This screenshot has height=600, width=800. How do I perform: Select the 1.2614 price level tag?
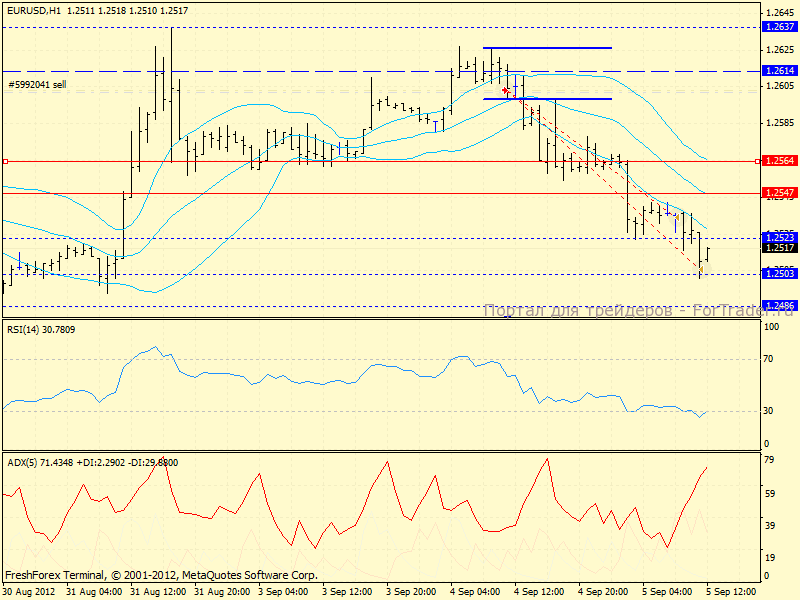click(778, 71)
